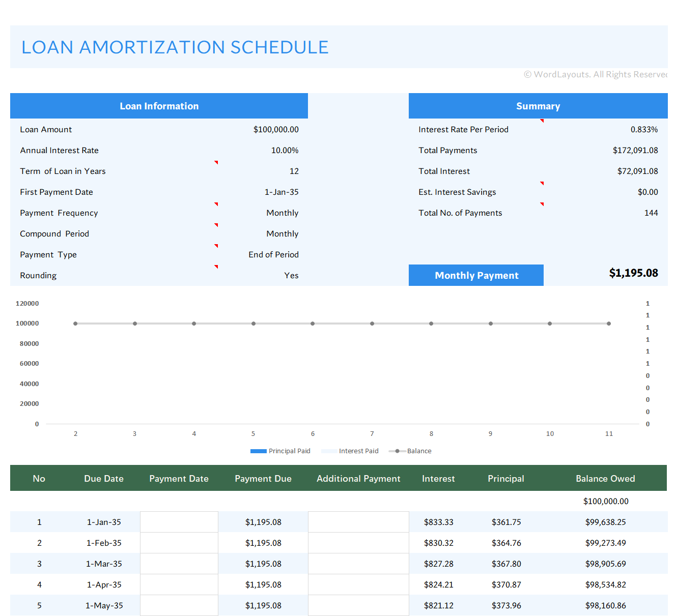Click the Loan Amortization Schedule title
This screenshot has height=616, width=676.
(x=175, y=47)
